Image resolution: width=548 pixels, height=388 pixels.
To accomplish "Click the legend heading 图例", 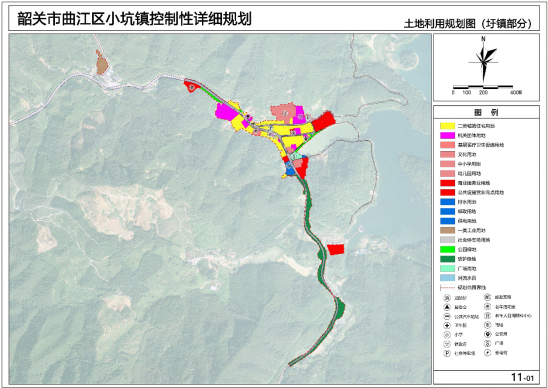I will coord(486,112).
